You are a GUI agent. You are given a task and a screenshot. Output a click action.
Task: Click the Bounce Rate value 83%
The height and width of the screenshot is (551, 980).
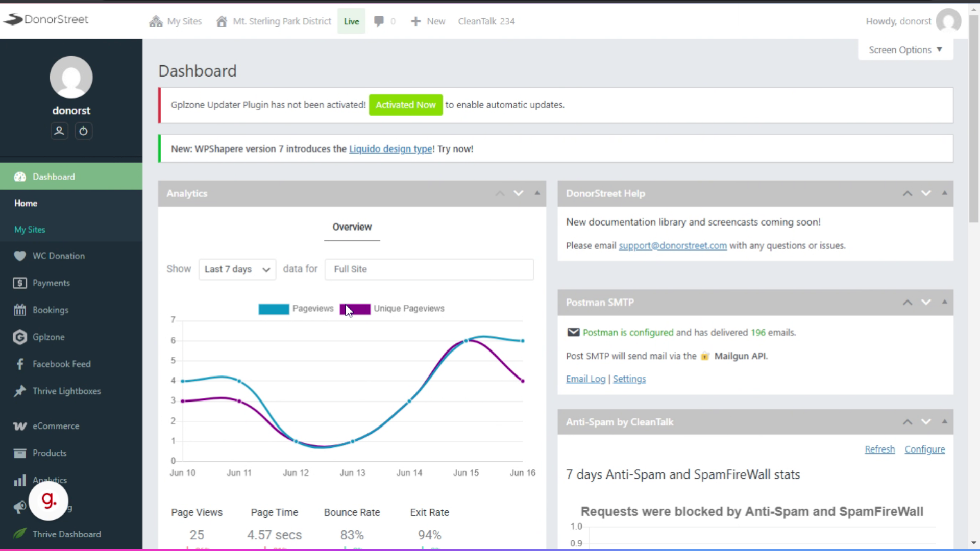[x=352, y=535]
